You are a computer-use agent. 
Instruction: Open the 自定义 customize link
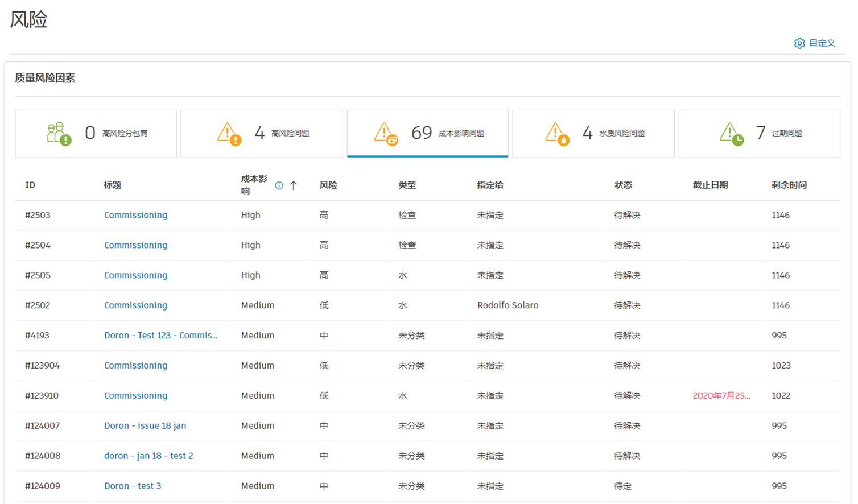(822, 43)
